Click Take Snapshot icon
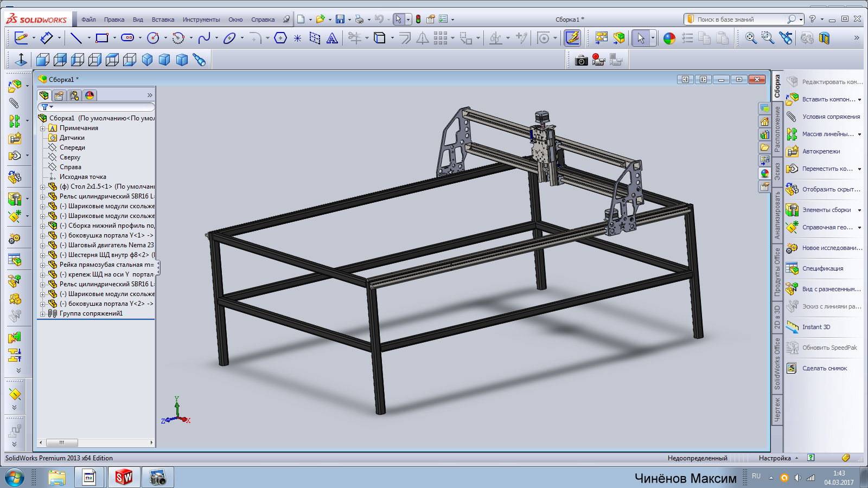 click(x=792, y=368)
